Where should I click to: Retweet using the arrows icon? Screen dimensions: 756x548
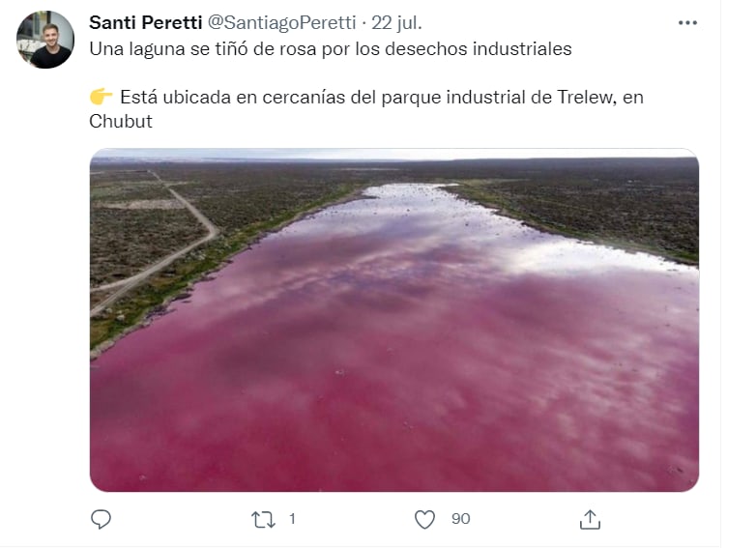pos(263,520)
